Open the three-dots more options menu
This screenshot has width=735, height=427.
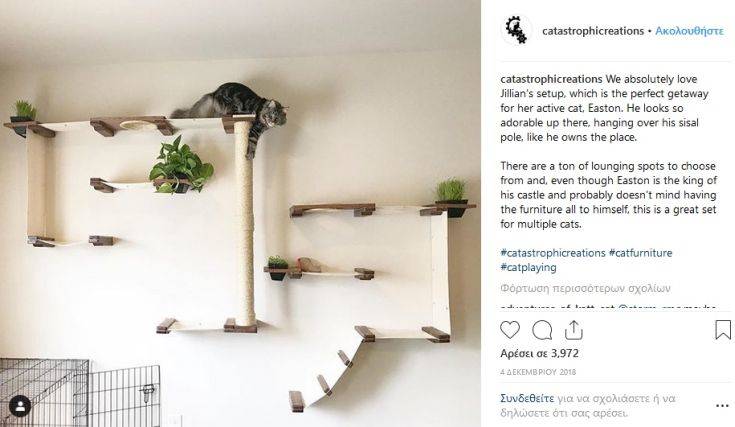[x=722, y=406]
